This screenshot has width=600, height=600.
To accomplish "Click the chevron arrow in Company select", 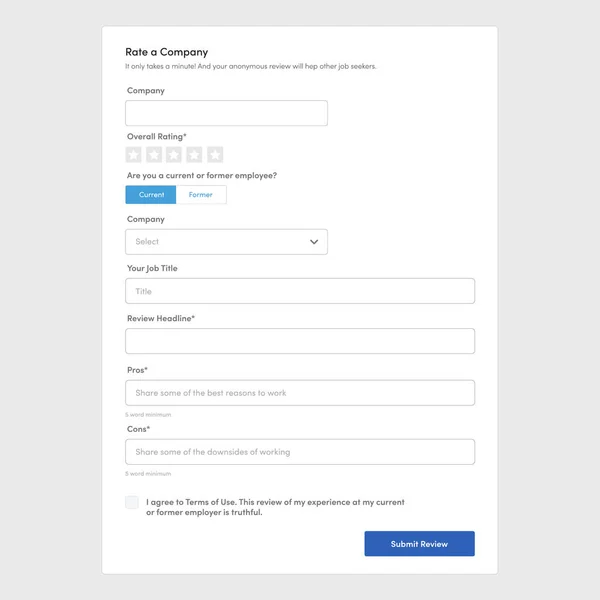I will [x=314, y=242].
